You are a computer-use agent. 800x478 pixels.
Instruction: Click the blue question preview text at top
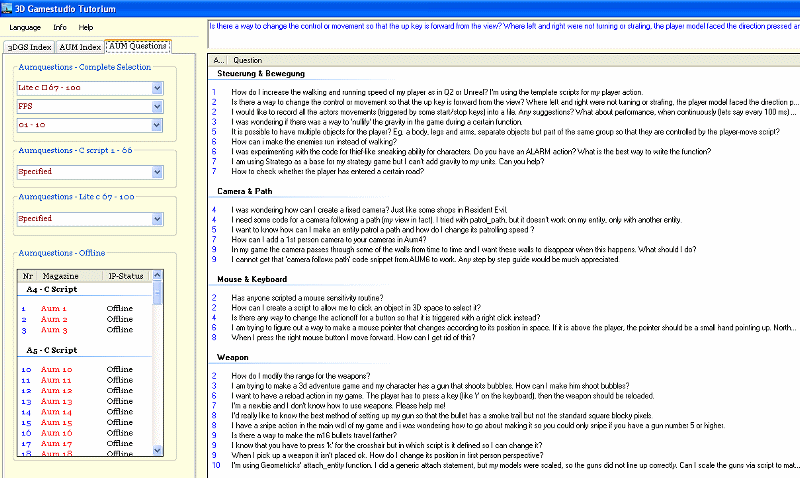(x=504, y=27)
